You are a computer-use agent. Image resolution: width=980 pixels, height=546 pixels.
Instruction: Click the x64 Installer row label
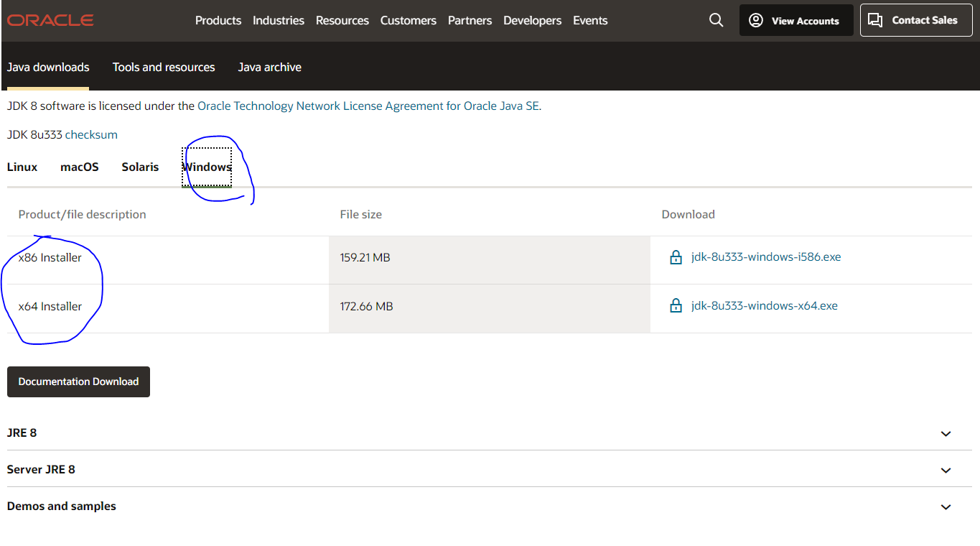[50, 306]
